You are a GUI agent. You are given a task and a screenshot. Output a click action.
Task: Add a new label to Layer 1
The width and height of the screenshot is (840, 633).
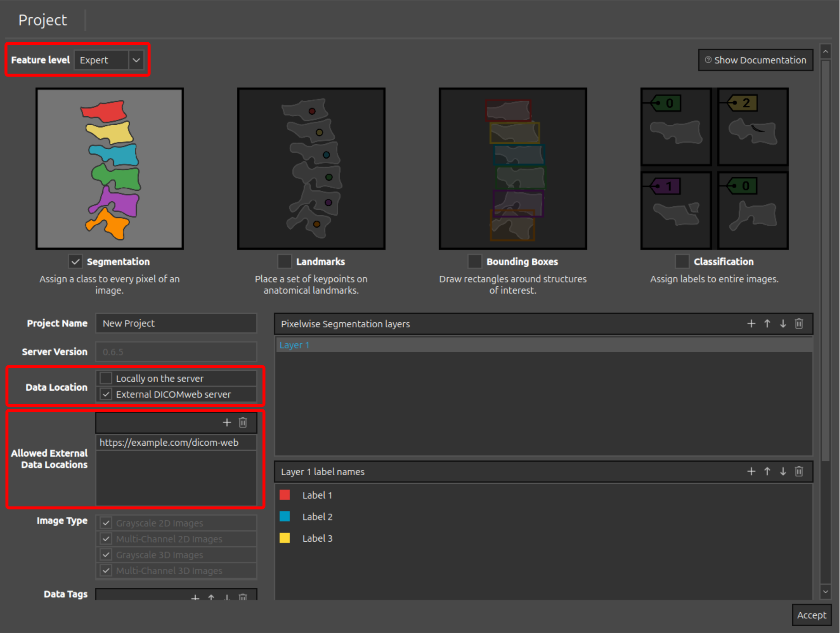point(751,471)
